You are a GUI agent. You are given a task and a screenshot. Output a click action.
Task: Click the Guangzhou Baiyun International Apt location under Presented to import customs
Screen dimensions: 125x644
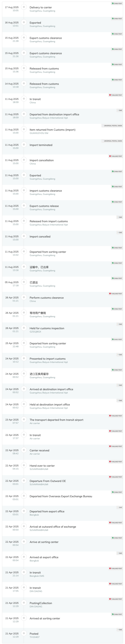point(49,362)
